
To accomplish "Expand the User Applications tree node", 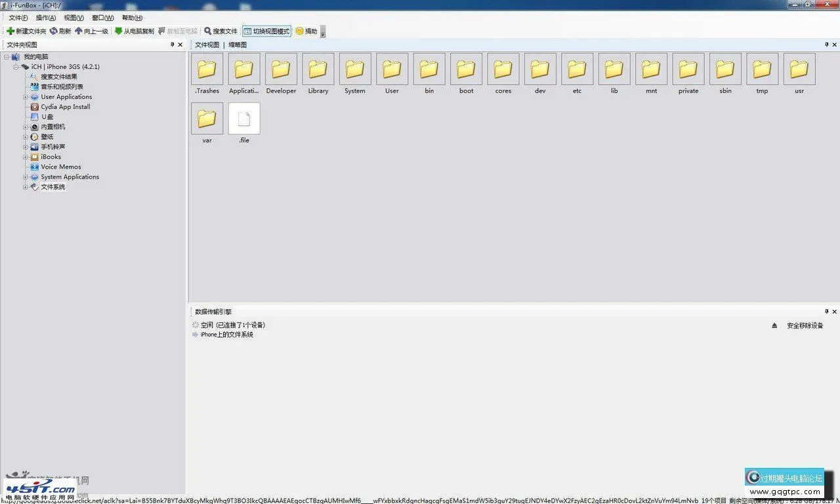I will point(26,97).
